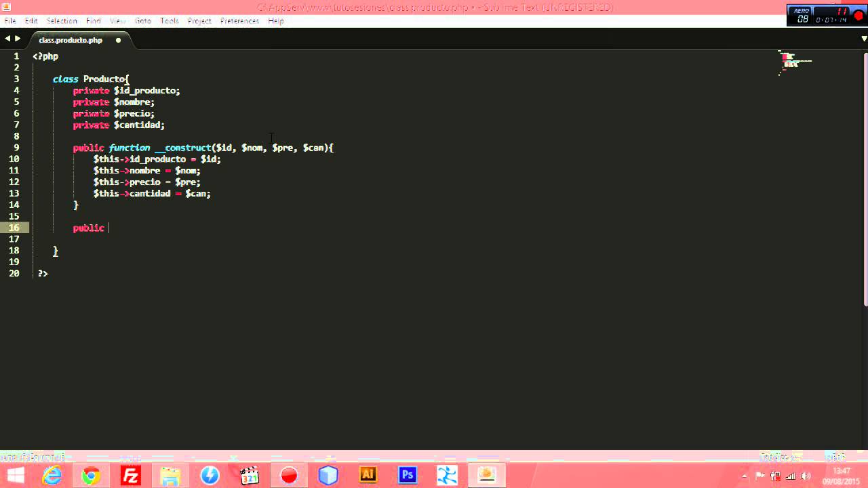The image size is (868, 488).
Task: Open Adobe Photoshop from taskbar
Action: tap(408, 475)
